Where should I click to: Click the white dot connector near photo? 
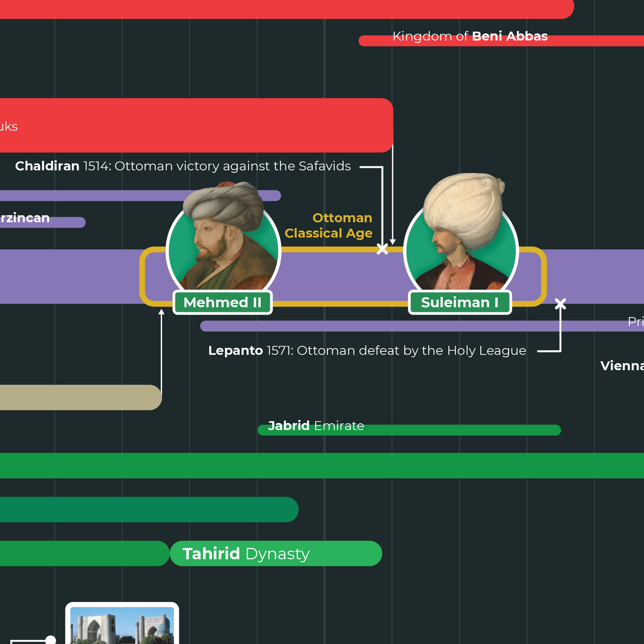[x=50, y=640]
